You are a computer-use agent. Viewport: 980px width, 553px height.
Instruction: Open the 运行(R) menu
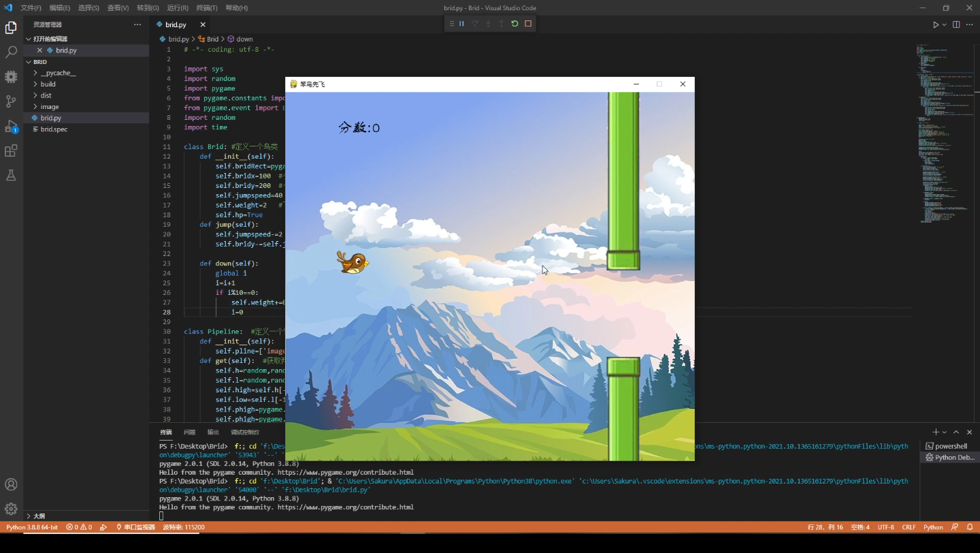(177, 8)
